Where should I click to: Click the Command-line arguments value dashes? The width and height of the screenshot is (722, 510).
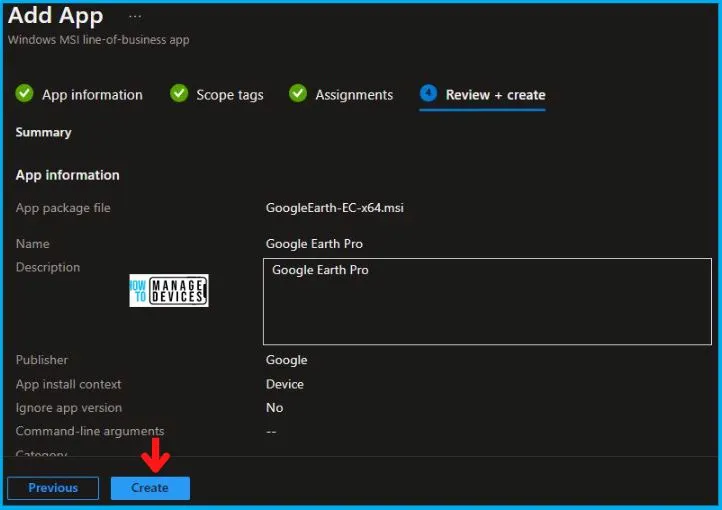coord(271,432)
